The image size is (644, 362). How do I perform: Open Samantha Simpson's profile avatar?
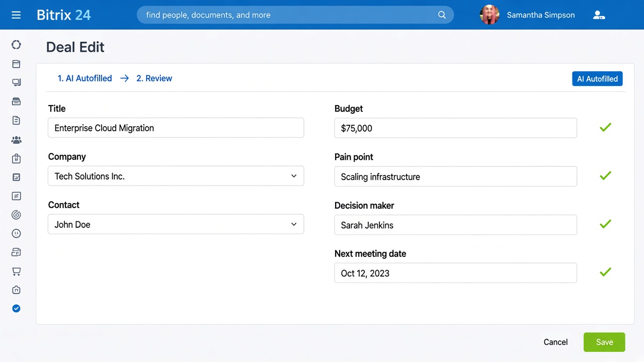tap(490, 15)
